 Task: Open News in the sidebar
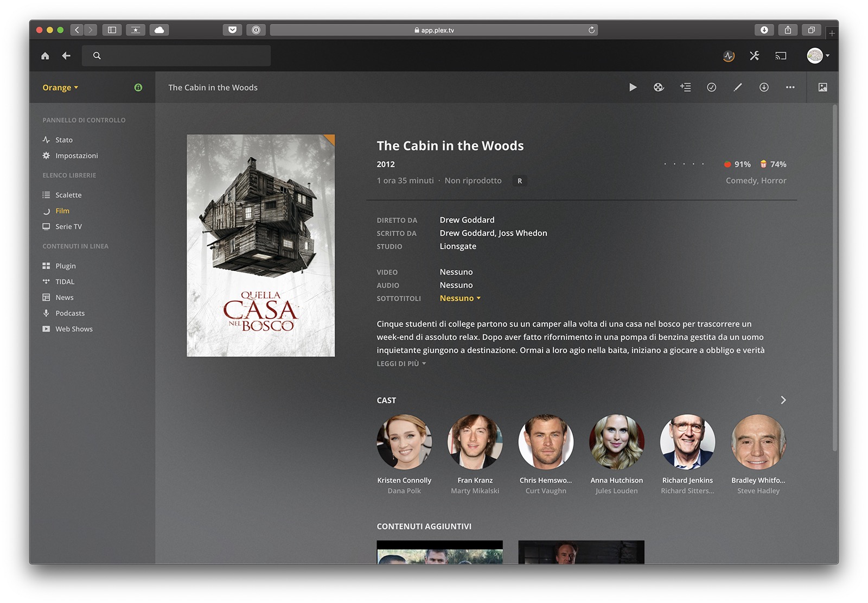[58, 297]
